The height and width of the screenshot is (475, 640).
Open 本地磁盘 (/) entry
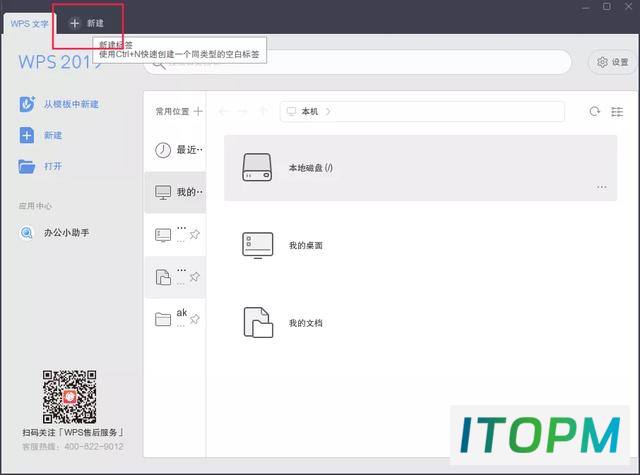[x=420, y=168]
